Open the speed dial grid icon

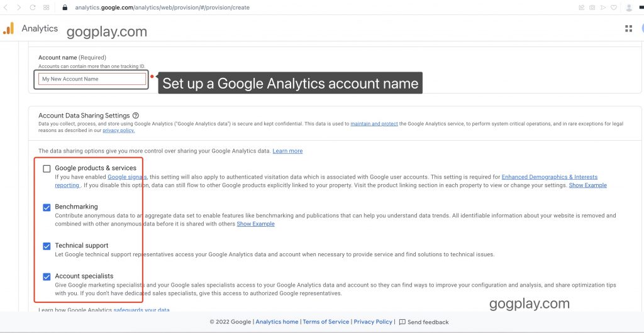point(47,8)
